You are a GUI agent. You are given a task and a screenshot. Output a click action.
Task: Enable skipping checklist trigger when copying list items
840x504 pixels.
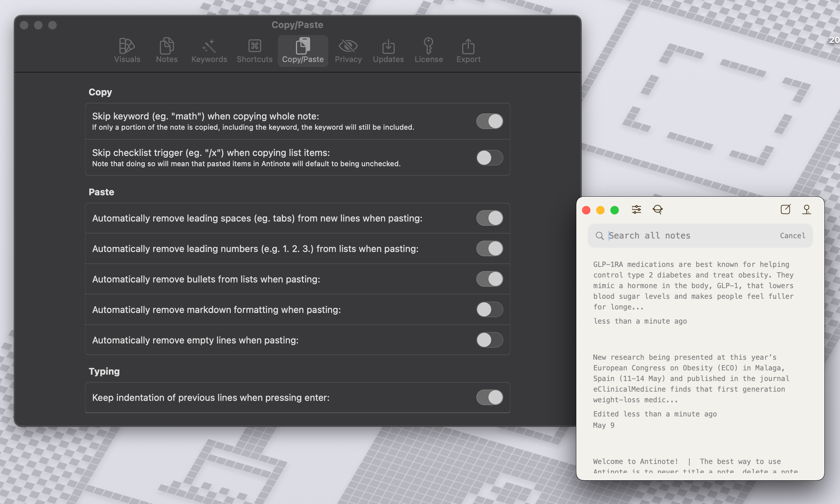489,158
